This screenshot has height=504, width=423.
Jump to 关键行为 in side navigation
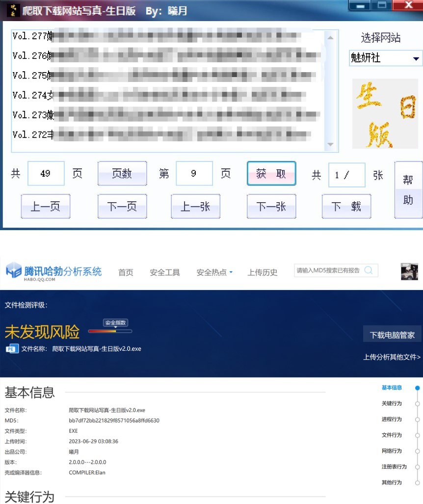392,403
